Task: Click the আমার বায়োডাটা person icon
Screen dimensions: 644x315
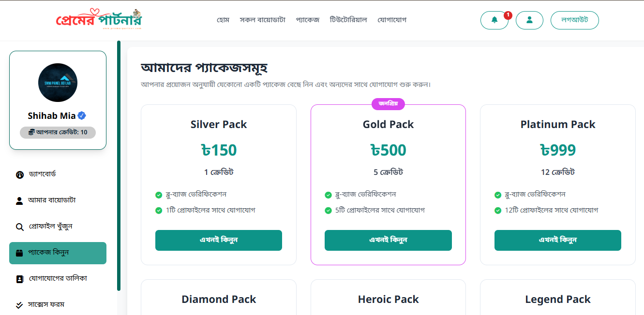Action: point(19,200)
